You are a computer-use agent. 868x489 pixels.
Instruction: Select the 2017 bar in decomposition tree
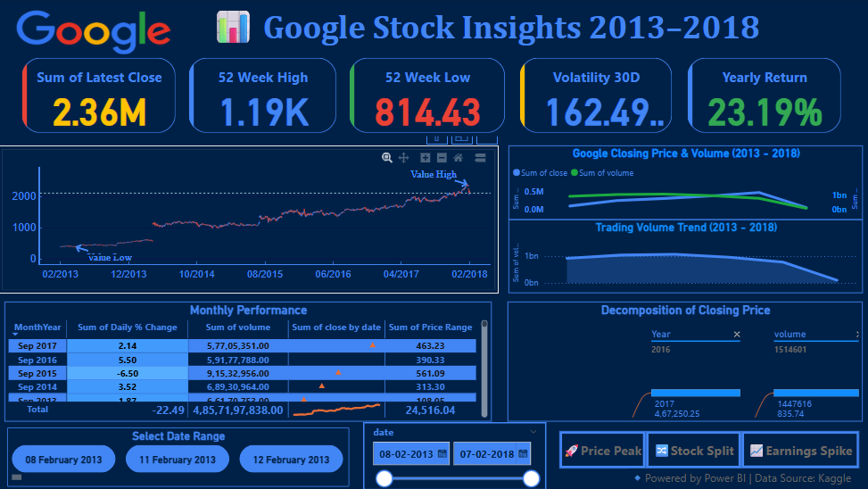695,393
